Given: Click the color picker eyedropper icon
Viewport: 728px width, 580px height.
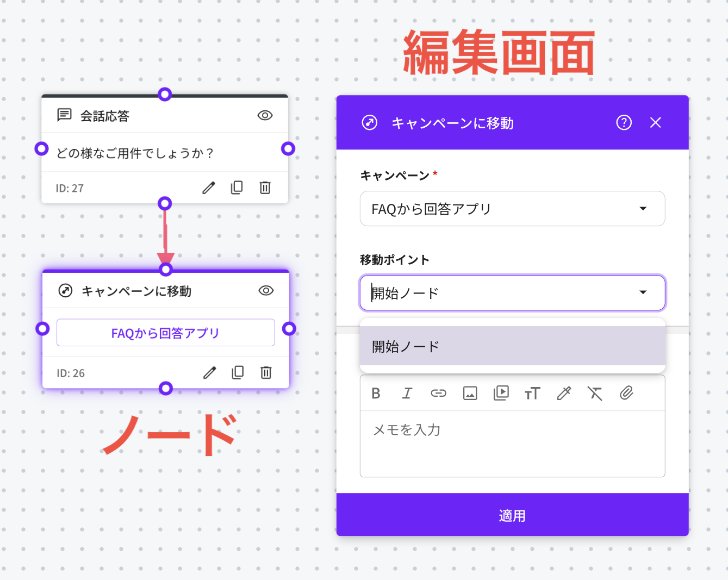Looking at the screenshot, I should click(x=564, y=393).
